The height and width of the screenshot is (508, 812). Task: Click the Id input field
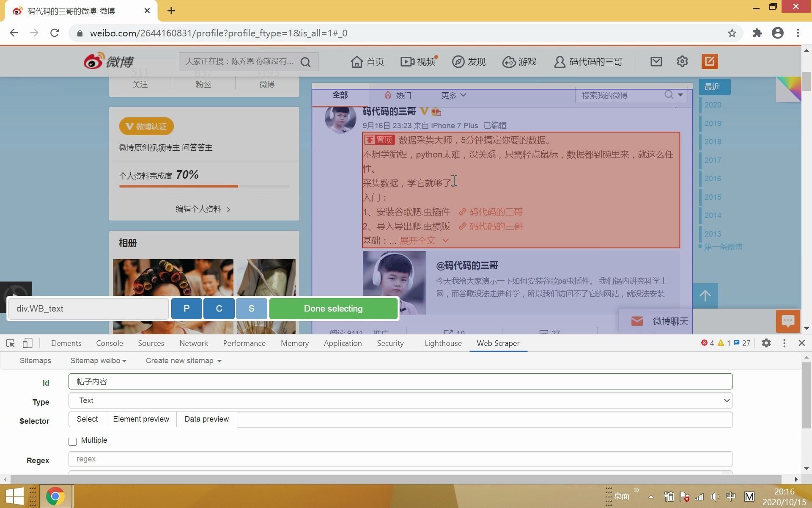[x=401, y=382]
